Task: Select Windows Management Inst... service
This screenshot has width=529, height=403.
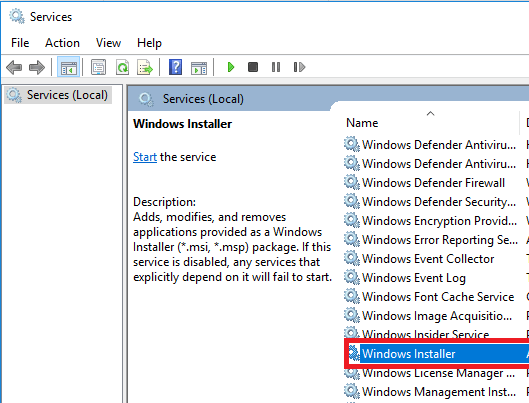Action: tap(439, 392)
